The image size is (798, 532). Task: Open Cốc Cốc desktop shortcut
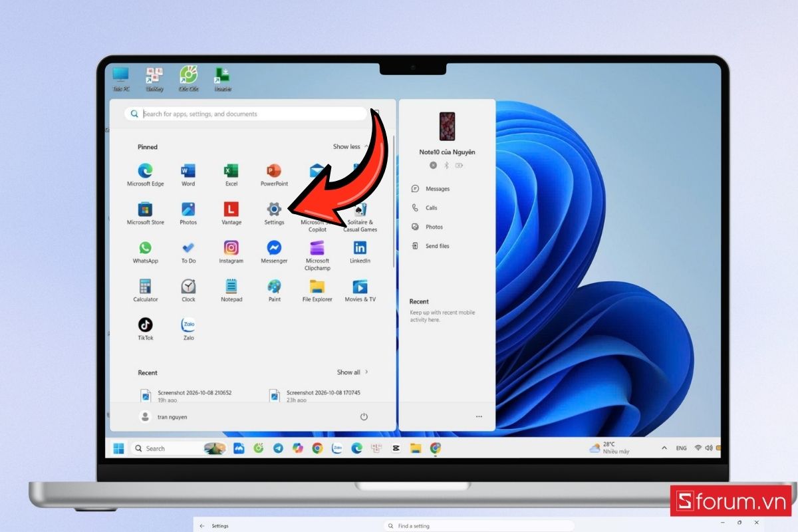(x=188, y=79)
